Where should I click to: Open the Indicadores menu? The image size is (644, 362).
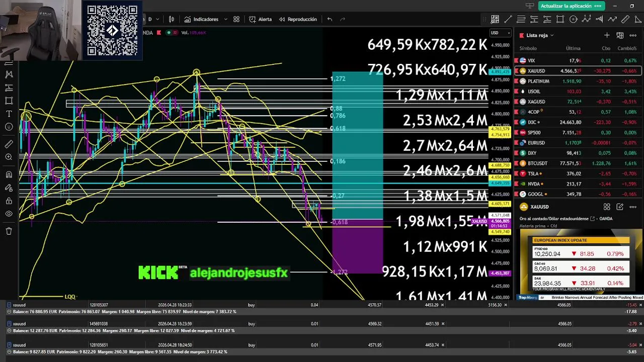(x=201, y=19)
